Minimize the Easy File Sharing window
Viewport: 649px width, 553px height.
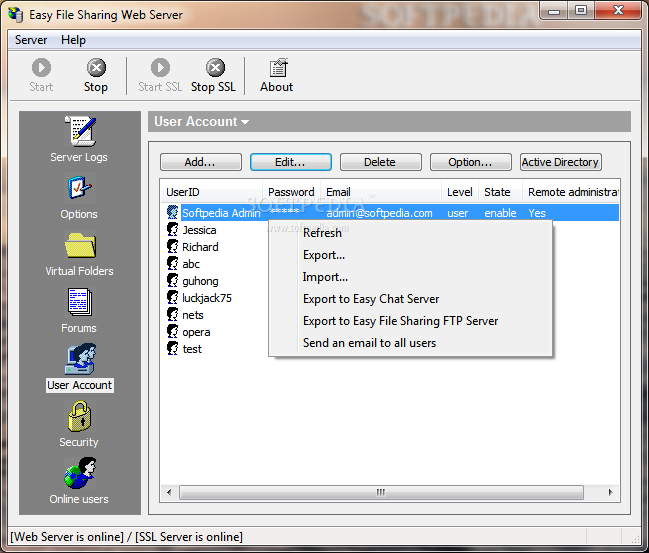[553, 10]
